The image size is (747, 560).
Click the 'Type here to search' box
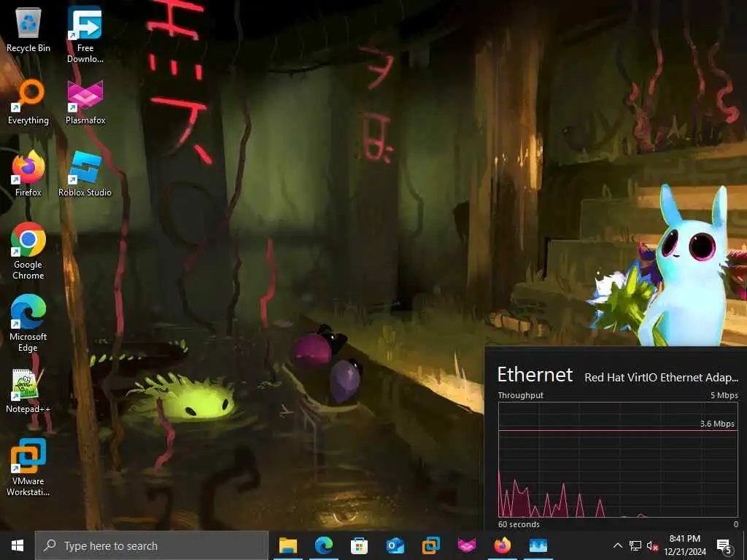click(x=152, y=545)
